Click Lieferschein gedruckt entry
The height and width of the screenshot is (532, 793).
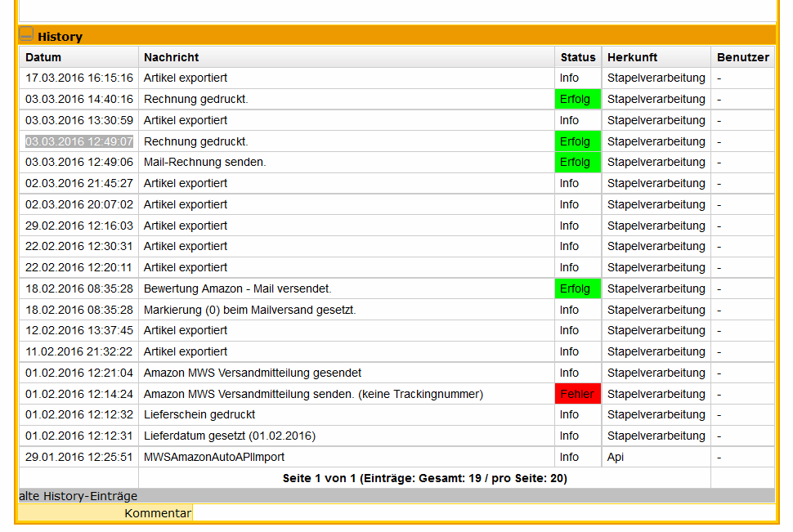(199, 414)
